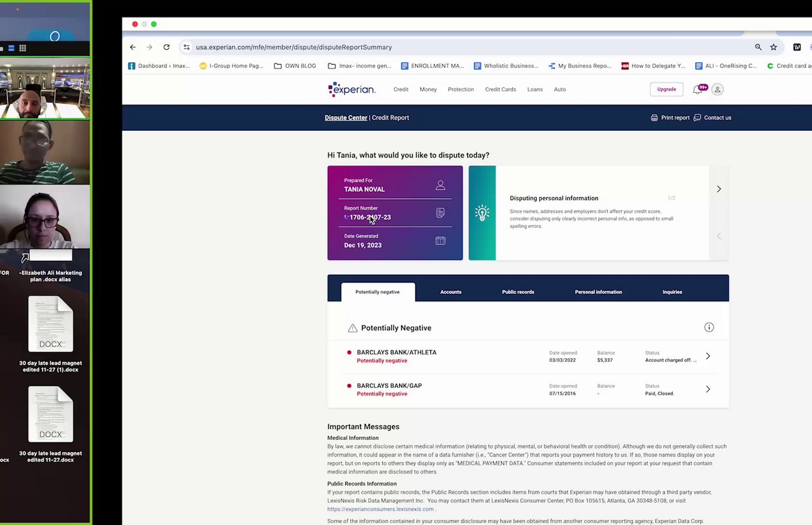
Task: Open the Money menu
Action: (x=428, y=90)
